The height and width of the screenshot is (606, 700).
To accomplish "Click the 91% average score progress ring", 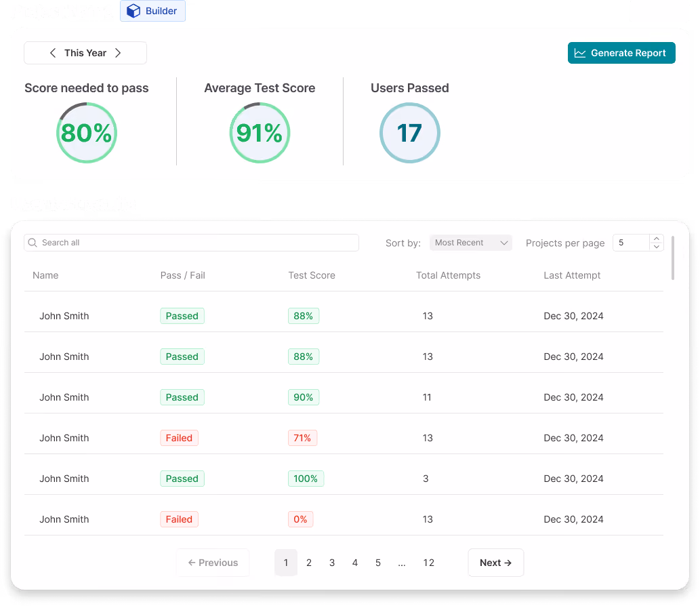I will (260, 133).
